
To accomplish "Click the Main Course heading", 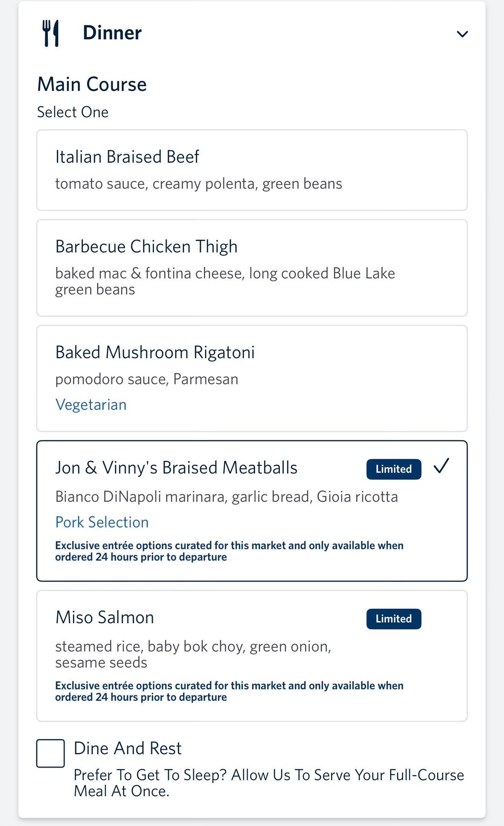I will click(92, 84).
